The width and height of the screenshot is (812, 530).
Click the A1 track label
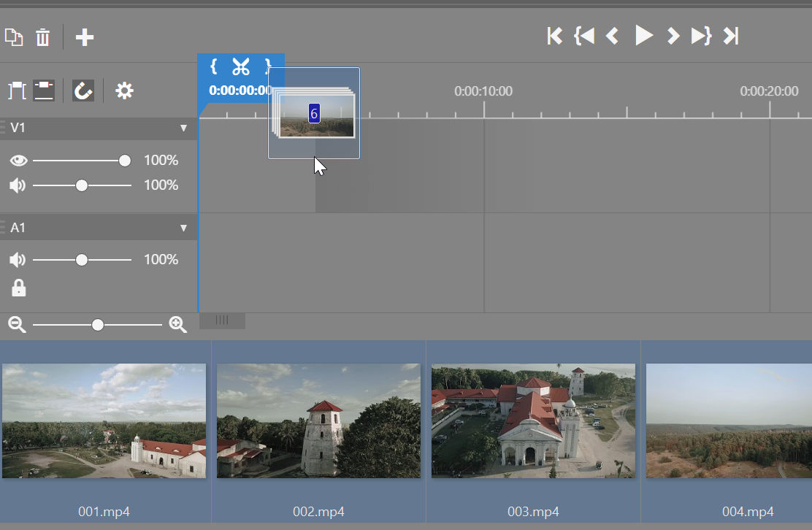click(x=18, y=228)
